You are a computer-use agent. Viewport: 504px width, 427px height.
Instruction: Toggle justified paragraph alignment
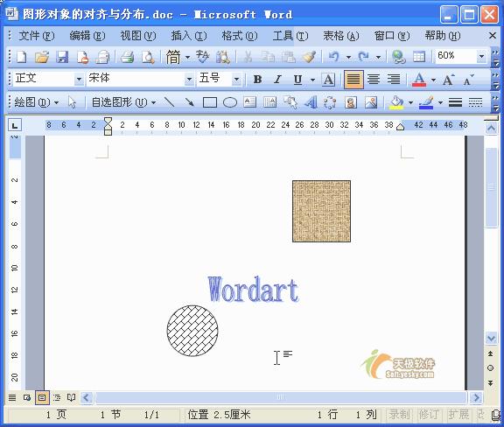click(353, 79)
